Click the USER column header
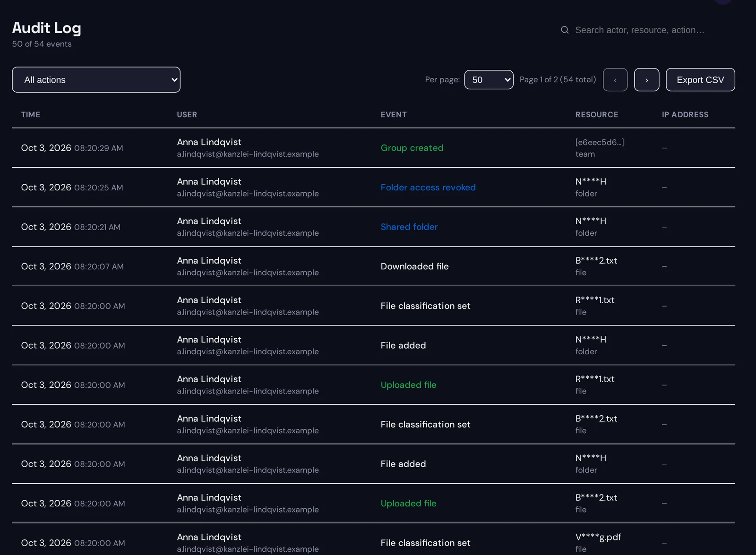This screenshot has height=555, width=756. pyautogui.click(x=187, y=114)
